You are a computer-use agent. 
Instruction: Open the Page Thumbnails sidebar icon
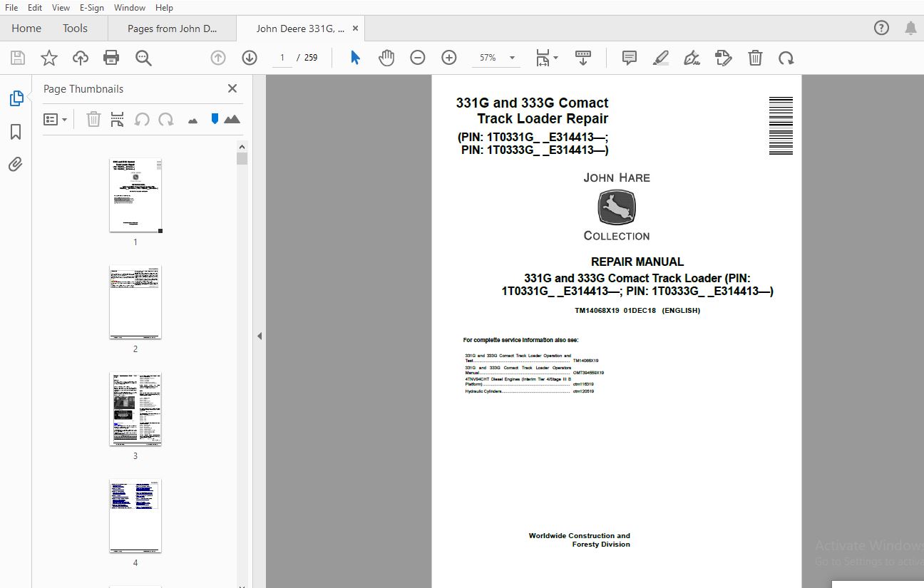point(16,98)
